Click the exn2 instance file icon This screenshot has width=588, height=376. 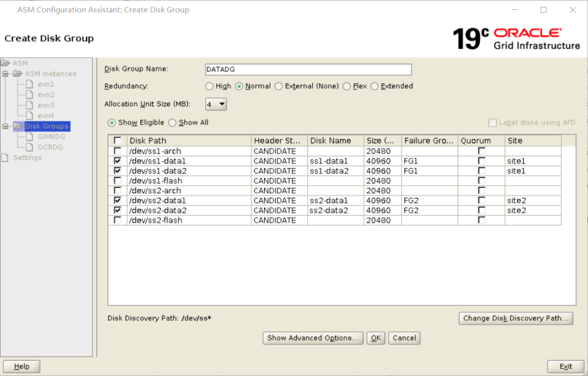(x=29, y=95)
